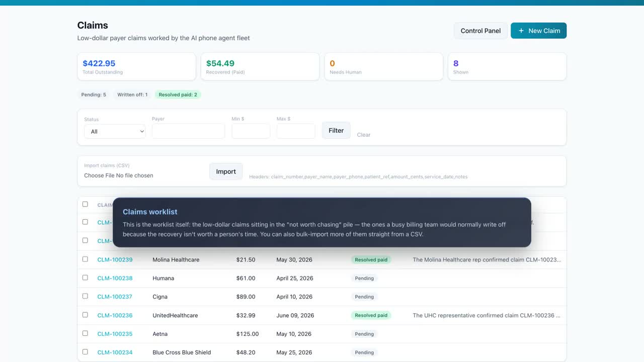Click the Pending: 5 status chip
Image resolution: width=644 pixels, height=362 pixels.
pos(94,95)
